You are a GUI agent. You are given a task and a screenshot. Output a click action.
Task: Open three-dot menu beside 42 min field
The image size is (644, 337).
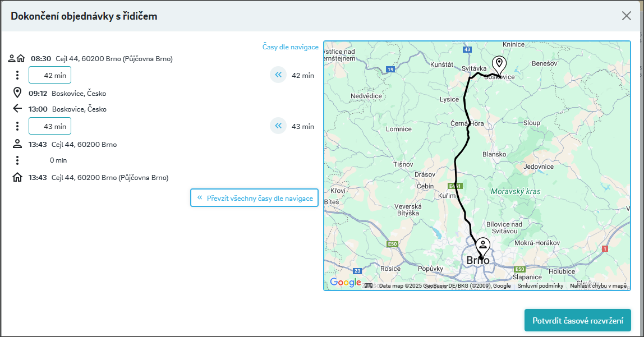[17, 75]
